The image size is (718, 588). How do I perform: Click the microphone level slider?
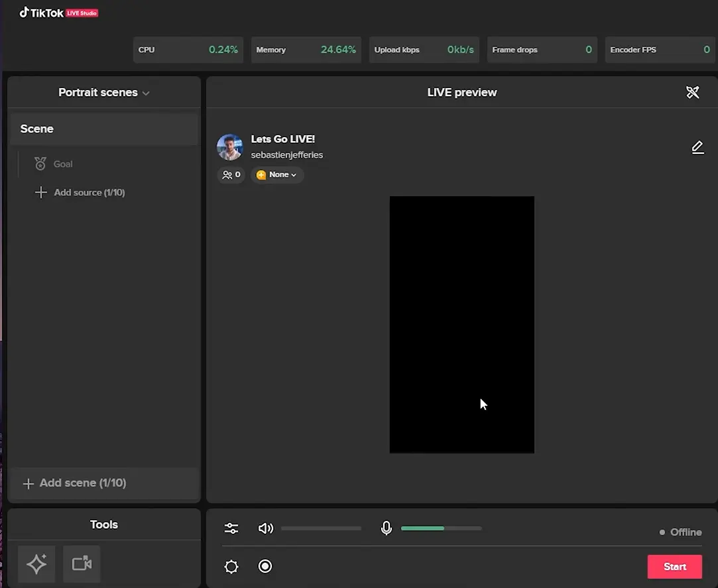coord(441,528)
